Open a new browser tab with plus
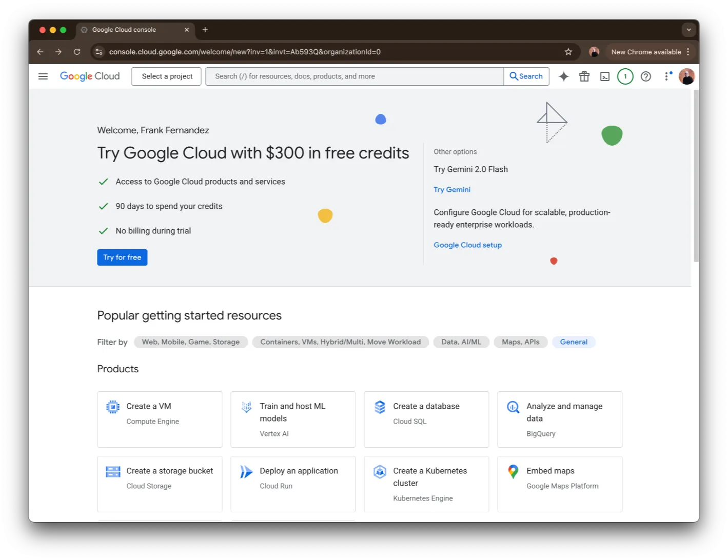This screenshot has width=728, height=560. pyautogui.click(x=205, y=30)
